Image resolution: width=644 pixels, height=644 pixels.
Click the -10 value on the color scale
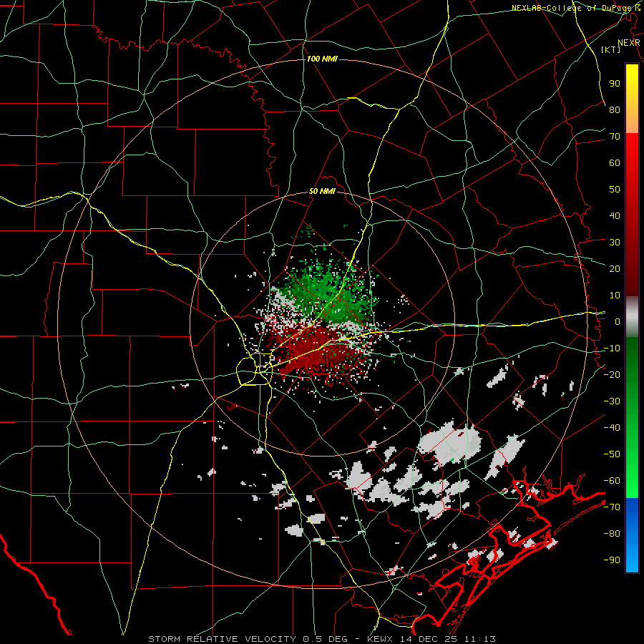612,348
